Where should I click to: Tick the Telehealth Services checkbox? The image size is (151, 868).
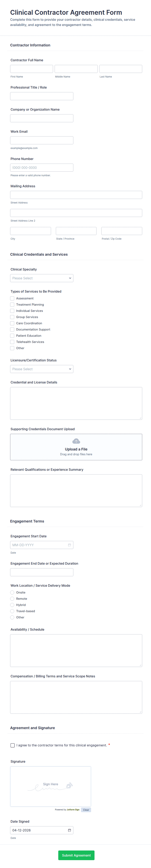pyautogui.click(x=12, y=342)
